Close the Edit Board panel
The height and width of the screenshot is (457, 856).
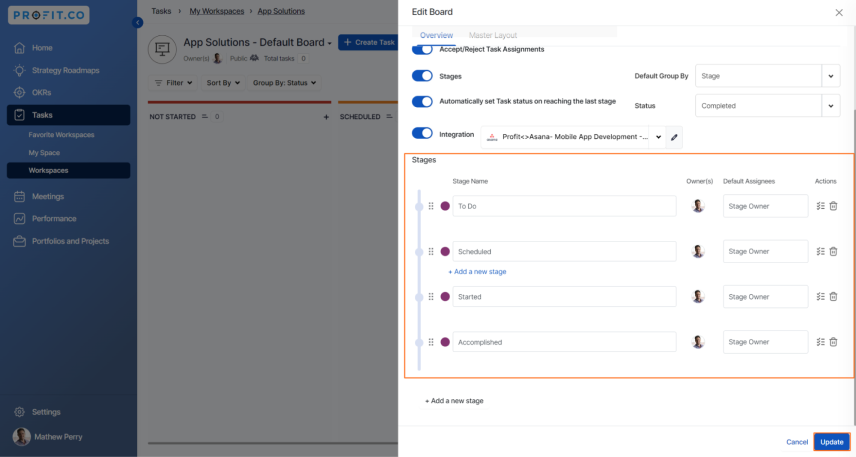[839, 13]
